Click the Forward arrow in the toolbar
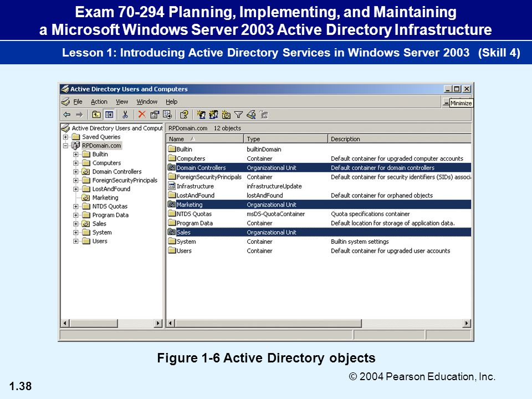The image size is (532, 399). [x=79, y=115]
